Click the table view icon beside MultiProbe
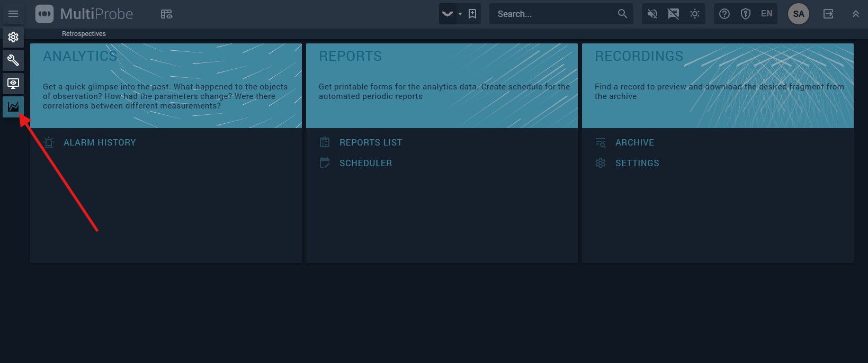This screenshot has height=363, width=868. click(166, 14)
